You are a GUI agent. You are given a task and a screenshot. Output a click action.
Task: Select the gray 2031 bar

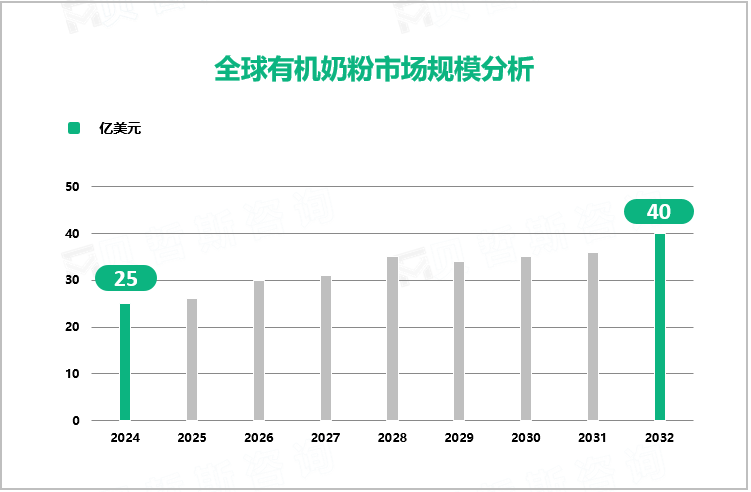[x=592, y=337]
